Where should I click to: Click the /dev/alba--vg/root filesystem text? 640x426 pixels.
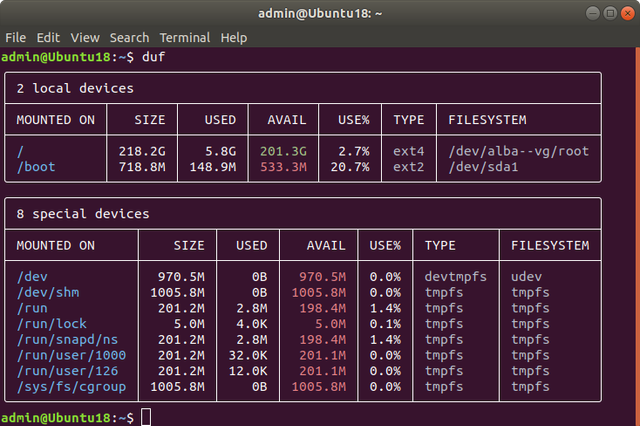pos(519,151)
